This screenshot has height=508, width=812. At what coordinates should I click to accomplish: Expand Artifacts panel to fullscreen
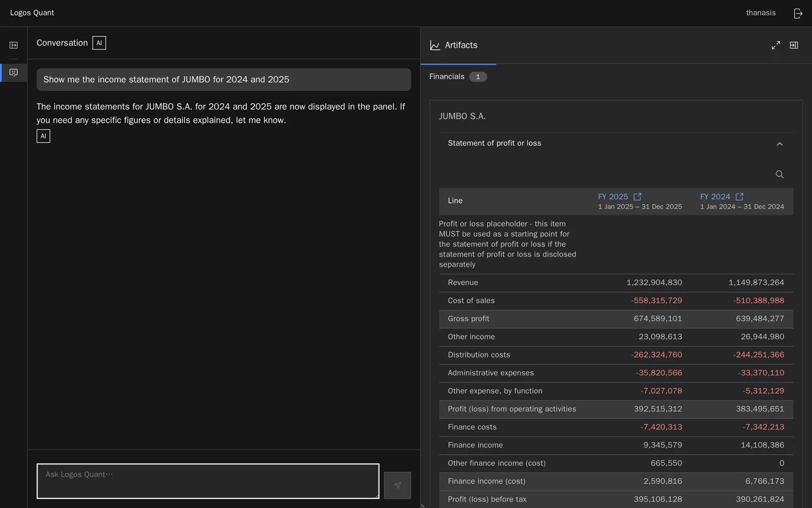(775, 45)
